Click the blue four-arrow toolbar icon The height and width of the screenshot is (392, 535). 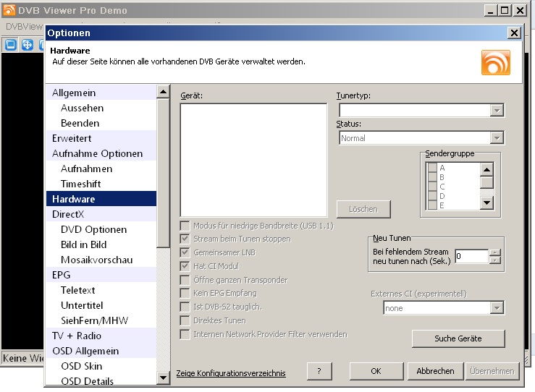(x=28, y=45)
